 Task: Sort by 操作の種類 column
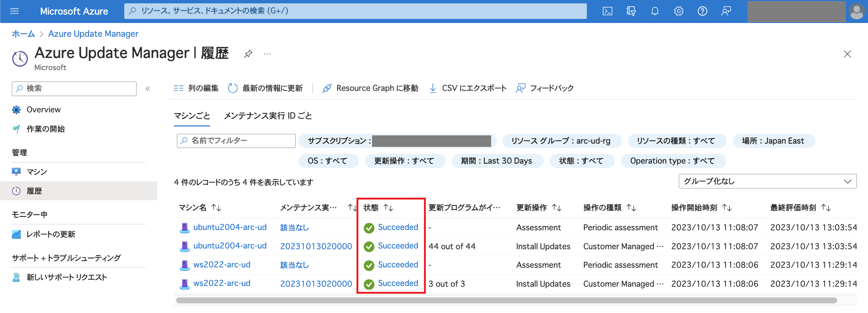tap(610, 208)
